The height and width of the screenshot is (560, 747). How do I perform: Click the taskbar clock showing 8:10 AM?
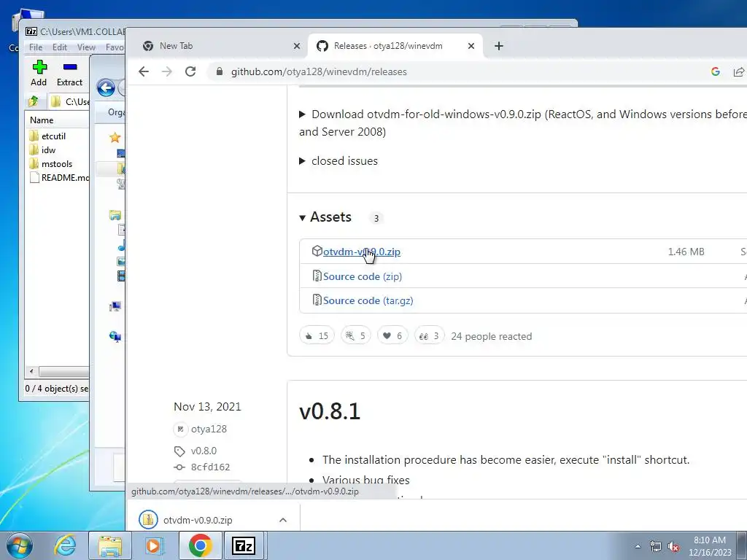(710, 546)
